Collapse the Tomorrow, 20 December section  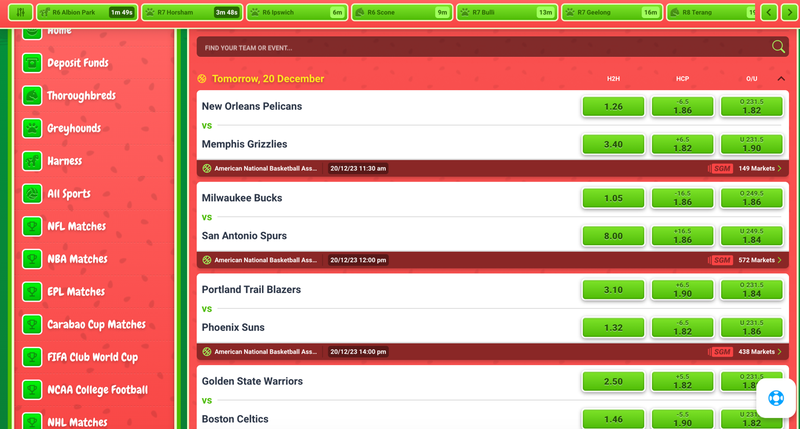click(x=781, y=79)
